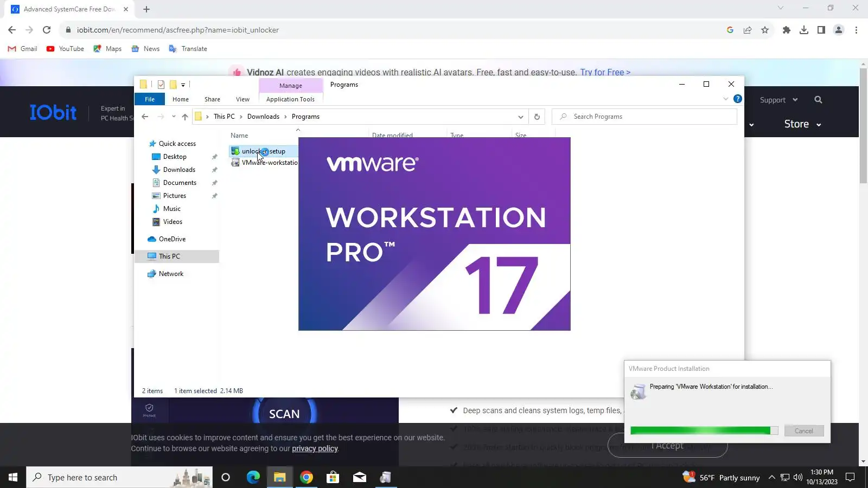Select Documents in navigation pane
868x488 pixels.
pyautogui.click(x=180, y=183)
